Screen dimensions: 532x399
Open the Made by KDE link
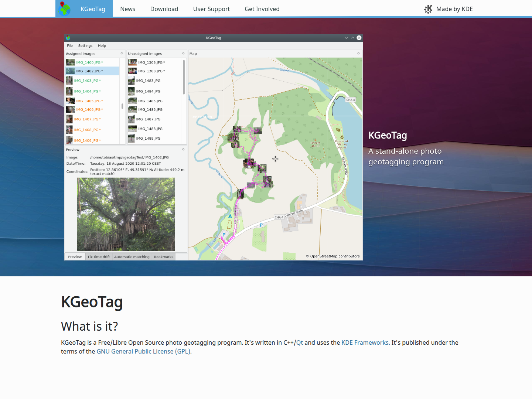[x=449, y=9]
